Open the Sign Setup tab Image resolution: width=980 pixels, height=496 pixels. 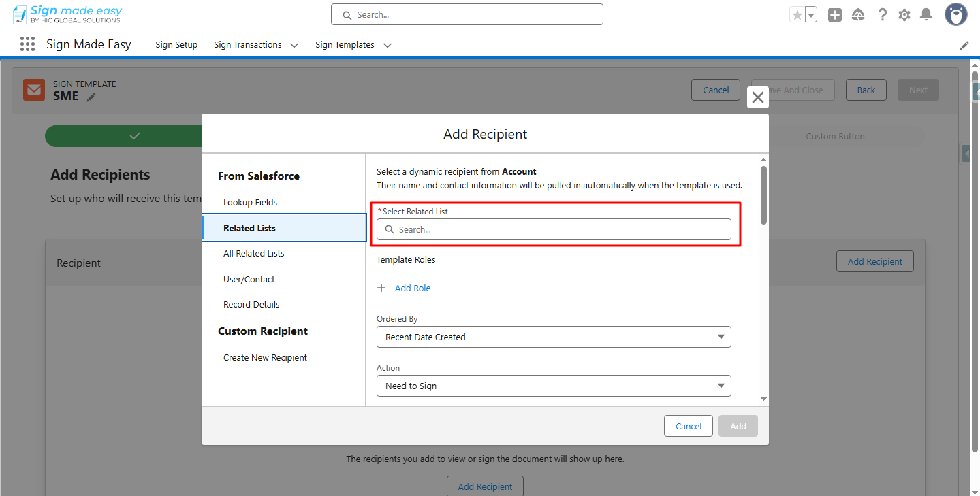click(176, 45)
